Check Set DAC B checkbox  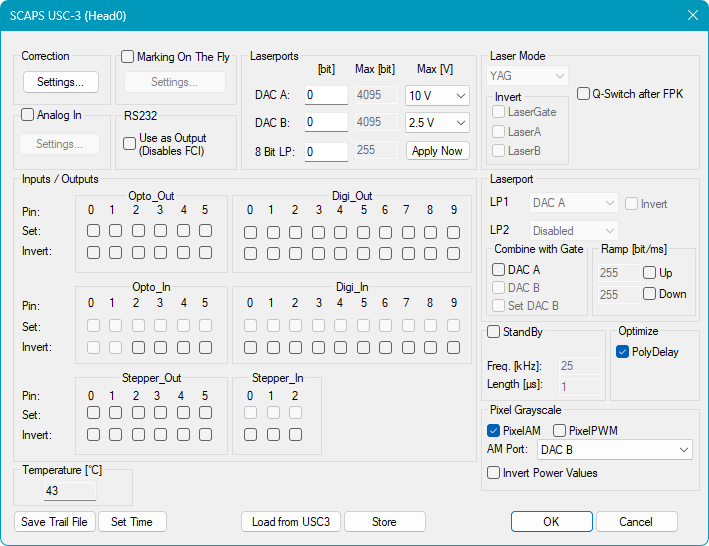point(498,306)
